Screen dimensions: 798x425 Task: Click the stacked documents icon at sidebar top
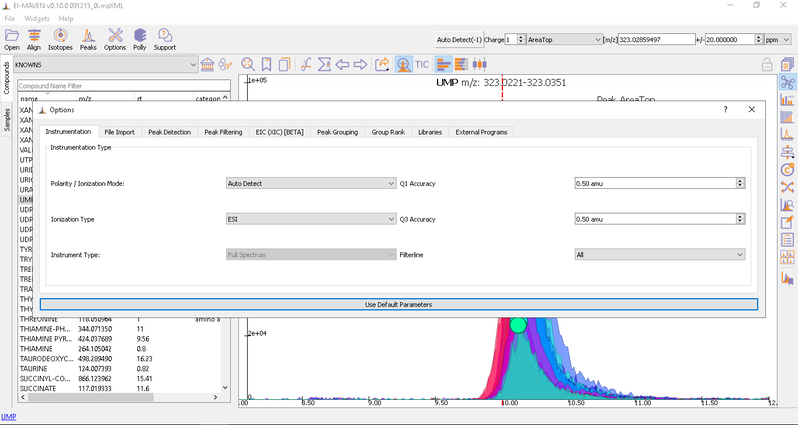[787, 65]
